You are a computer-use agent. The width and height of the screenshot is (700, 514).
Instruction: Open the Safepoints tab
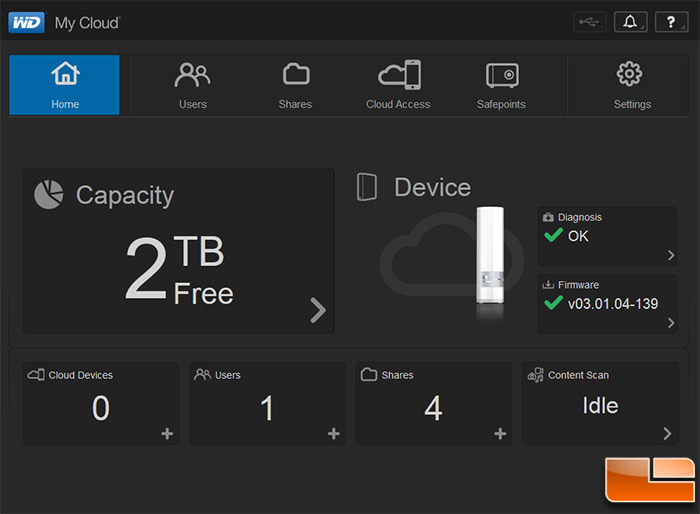501,85
